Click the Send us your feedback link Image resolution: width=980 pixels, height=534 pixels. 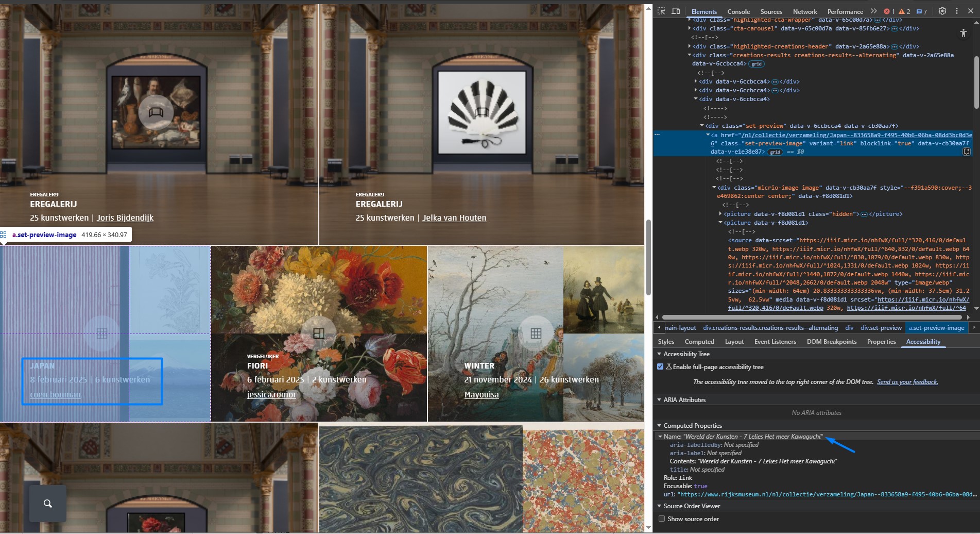[907, 382]
